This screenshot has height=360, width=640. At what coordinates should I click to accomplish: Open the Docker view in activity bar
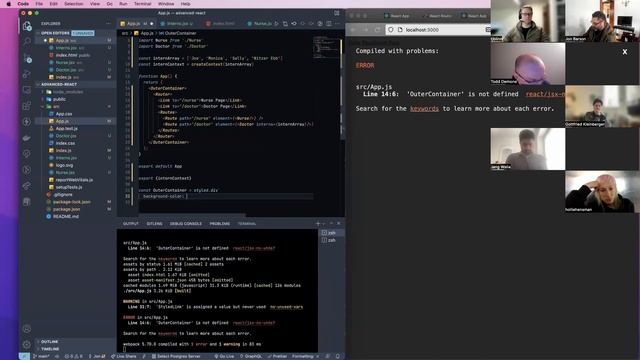[x=27, y=138]
